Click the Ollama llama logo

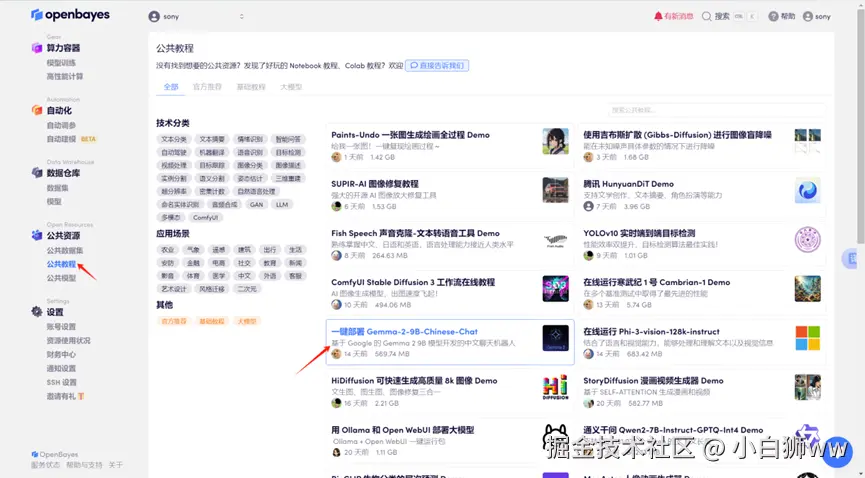point(556,437)
